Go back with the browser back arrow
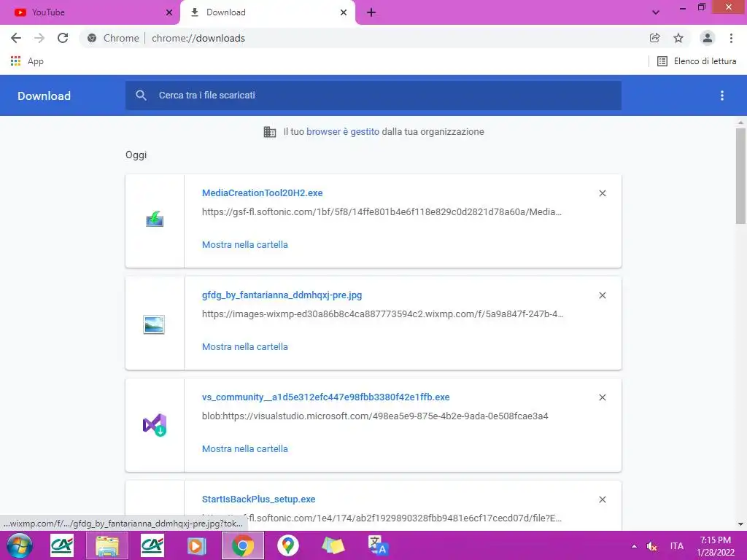Viewport: 747px width, 560px height. [x=16, y=38]
